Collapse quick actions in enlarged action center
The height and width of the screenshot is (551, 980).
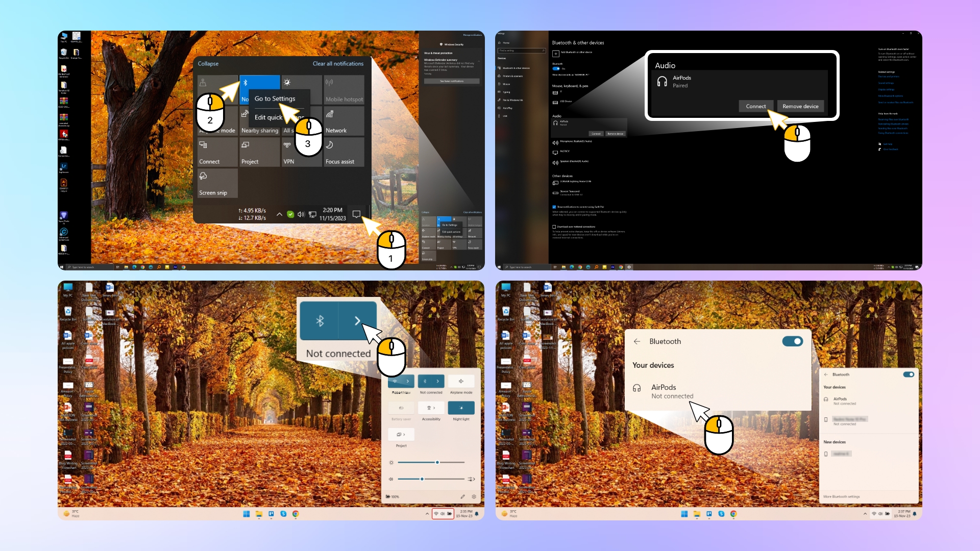click(x=208, y=64)
